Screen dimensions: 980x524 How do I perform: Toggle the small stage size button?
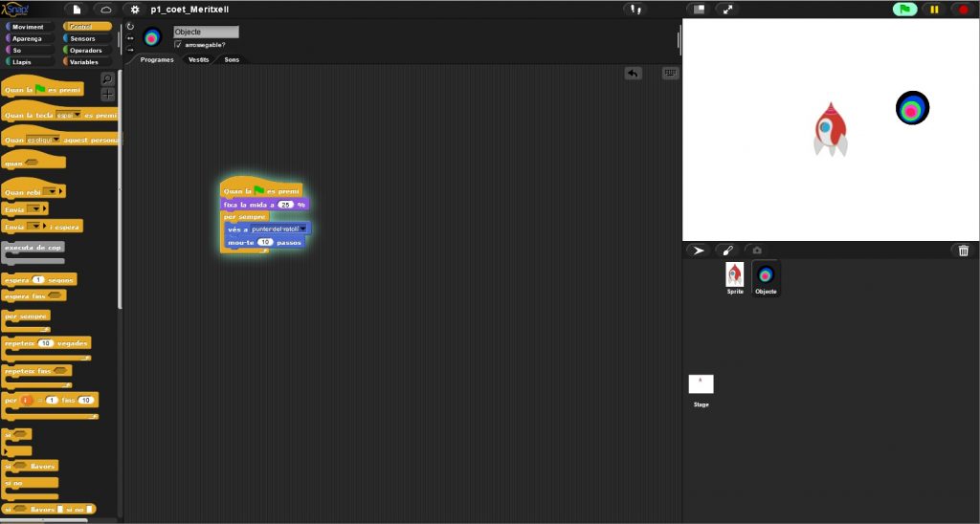pyautogui.click(x=699, y=9)
